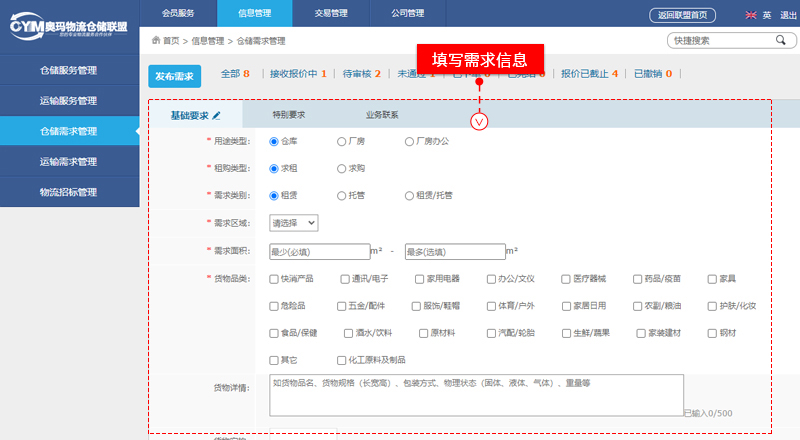Tick the 危险品 checkbox
This screenshot has width=800, height=440.
point(274,306)
